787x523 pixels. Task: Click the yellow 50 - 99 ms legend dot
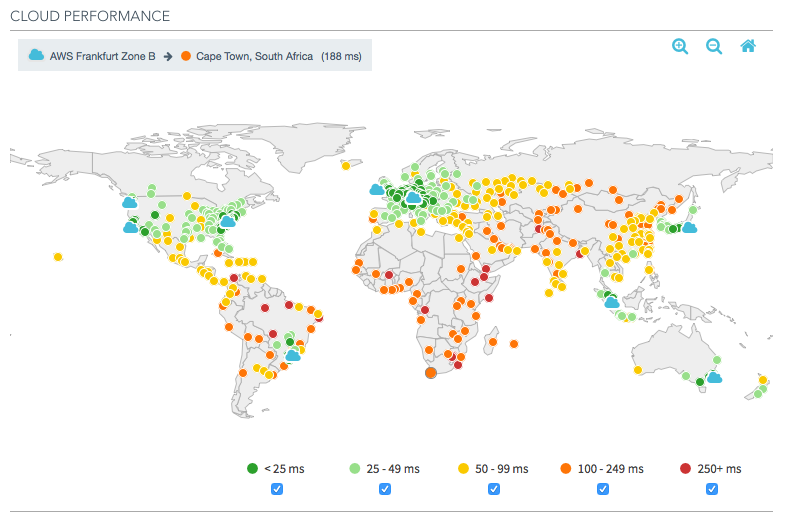coord(463,468)
